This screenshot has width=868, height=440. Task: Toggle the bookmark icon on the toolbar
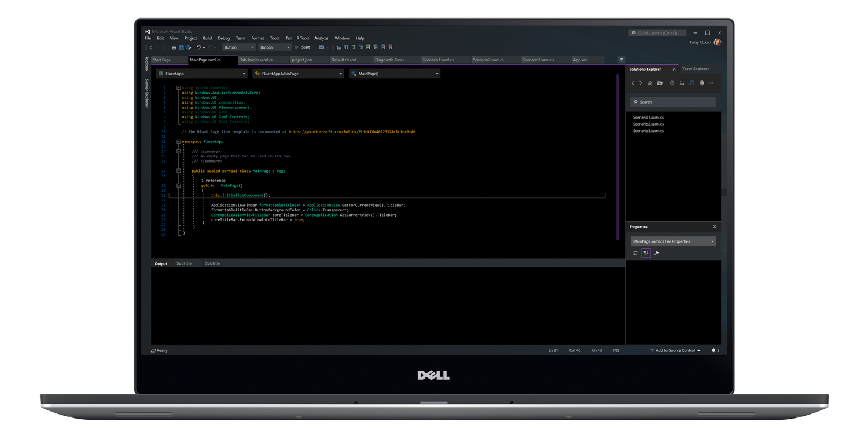click(369, 47)
